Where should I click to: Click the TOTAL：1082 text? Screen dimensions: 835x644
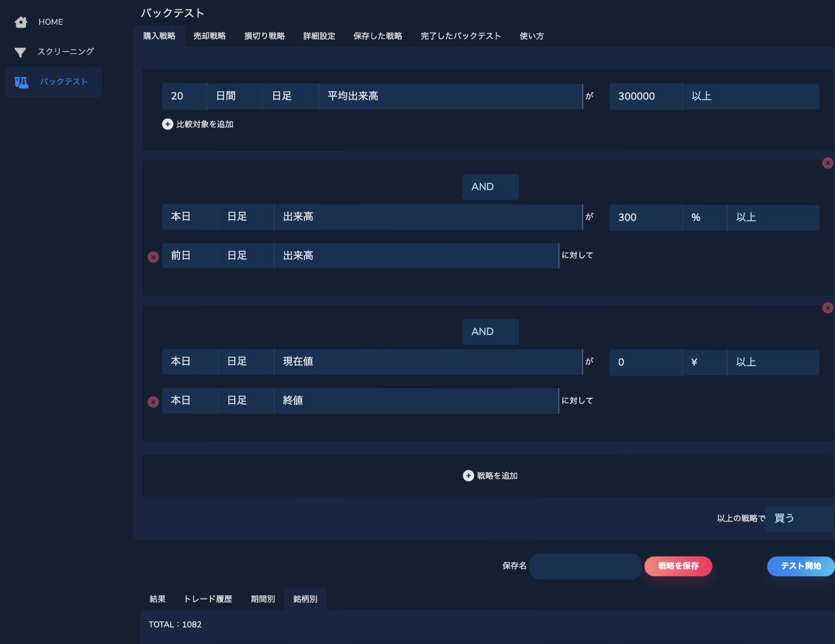(175, 625)
